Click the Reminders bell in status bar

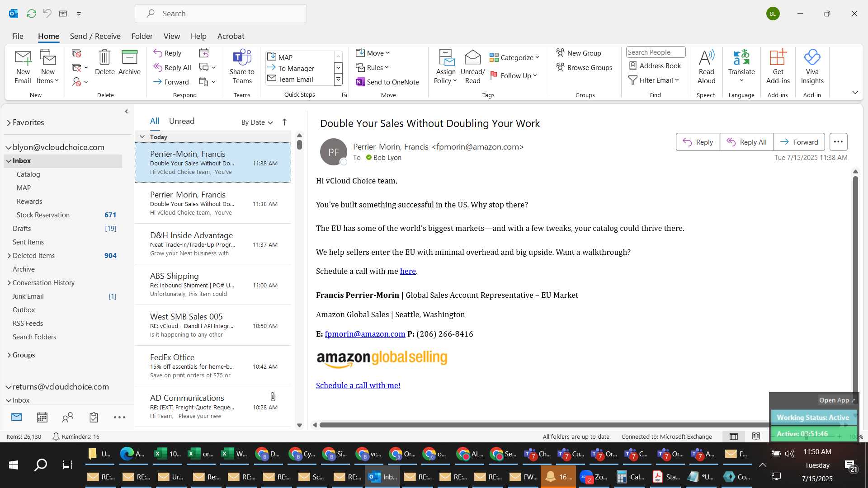point(56,436)
